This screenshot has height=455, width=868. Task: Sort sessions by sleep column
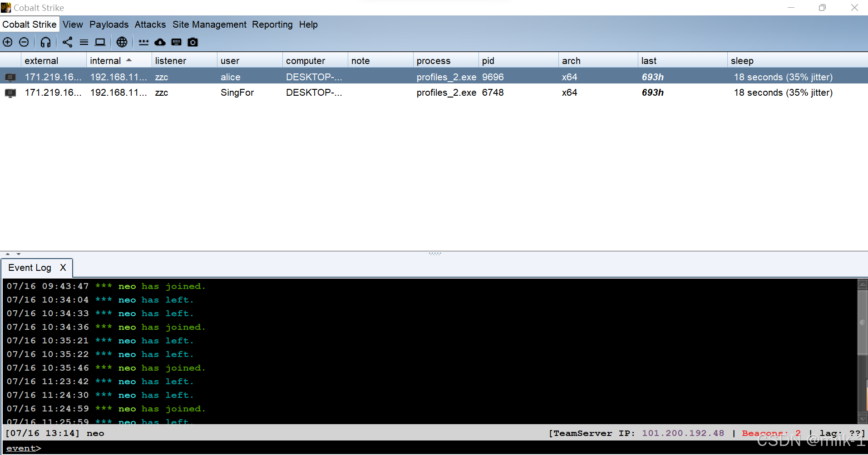click(798, 61)
